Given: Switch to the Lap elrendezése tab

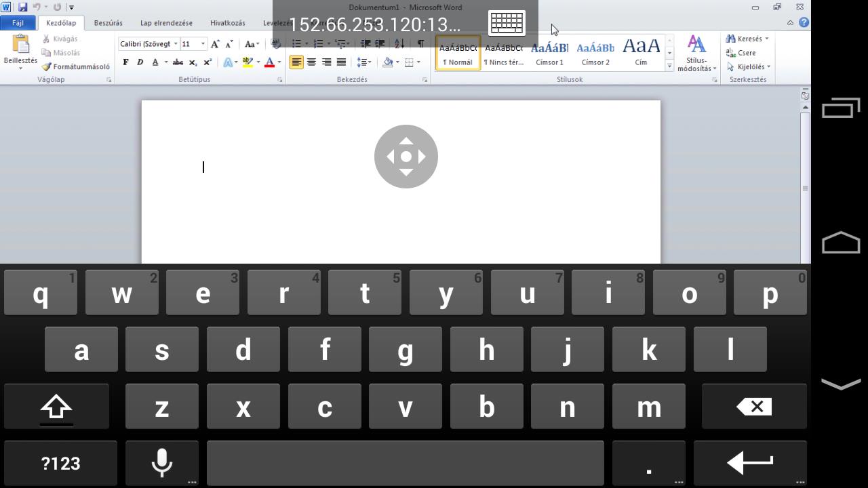Looking at the screenshot, I should pos(166,22).
